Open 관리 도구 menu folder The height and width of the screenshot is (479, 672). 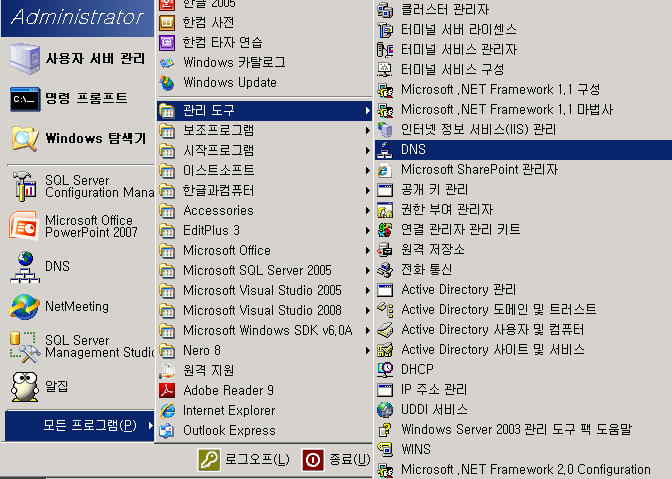tap(264, 111)
